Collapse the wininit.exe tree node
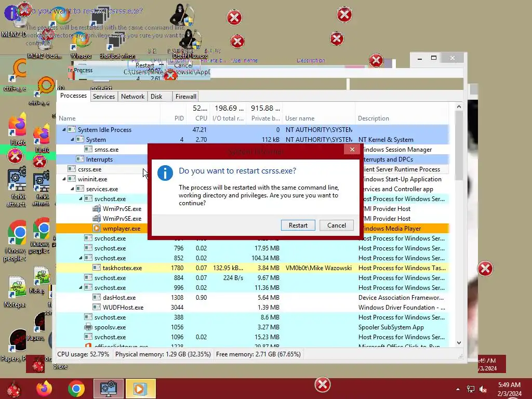The width and height of the screenshot is (532, 399). point(64,179)
